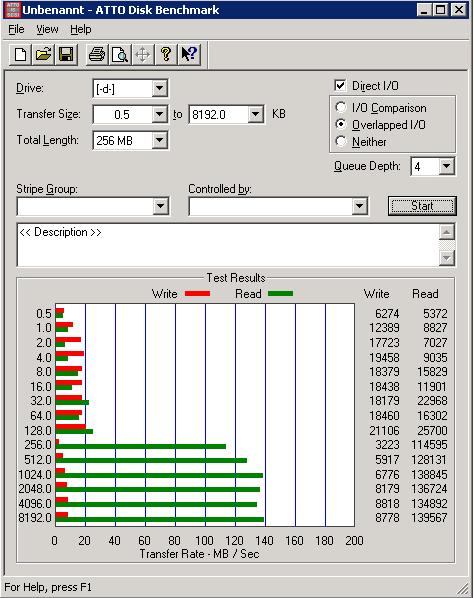Select the Neither radio button
This screenshot has height=598, width=474.
coord(341,141)
